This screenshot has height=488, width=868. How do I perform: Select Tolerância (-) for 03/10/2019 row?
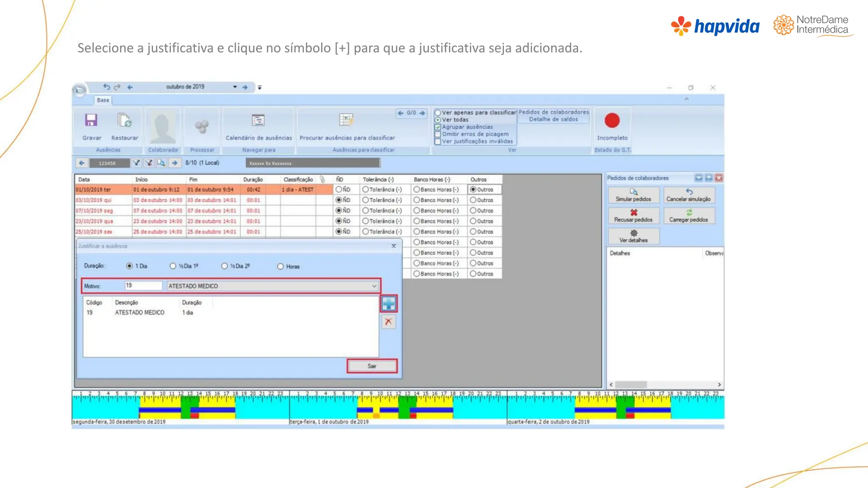tap(365, 200)
